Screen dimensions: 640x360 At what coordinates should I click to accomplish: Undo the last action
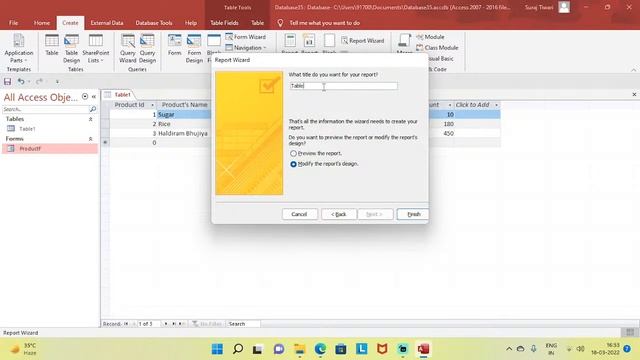coord(21,82)
